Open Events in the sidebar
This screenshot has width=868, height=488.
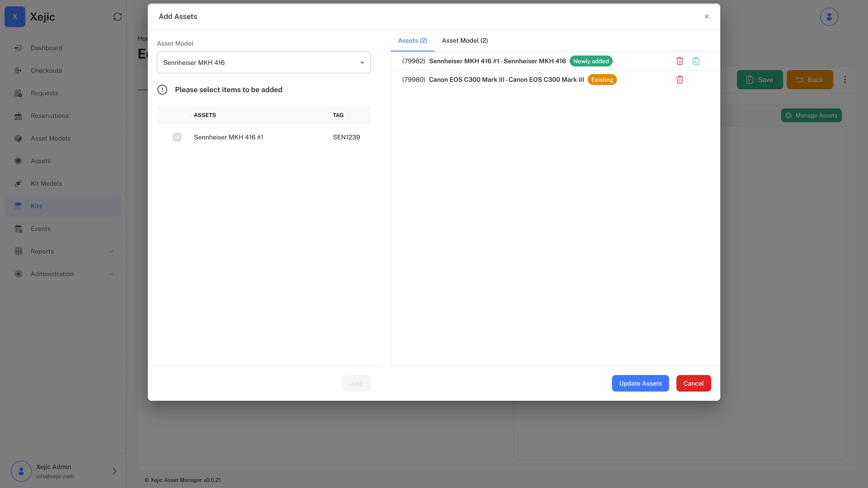(63, 228)
